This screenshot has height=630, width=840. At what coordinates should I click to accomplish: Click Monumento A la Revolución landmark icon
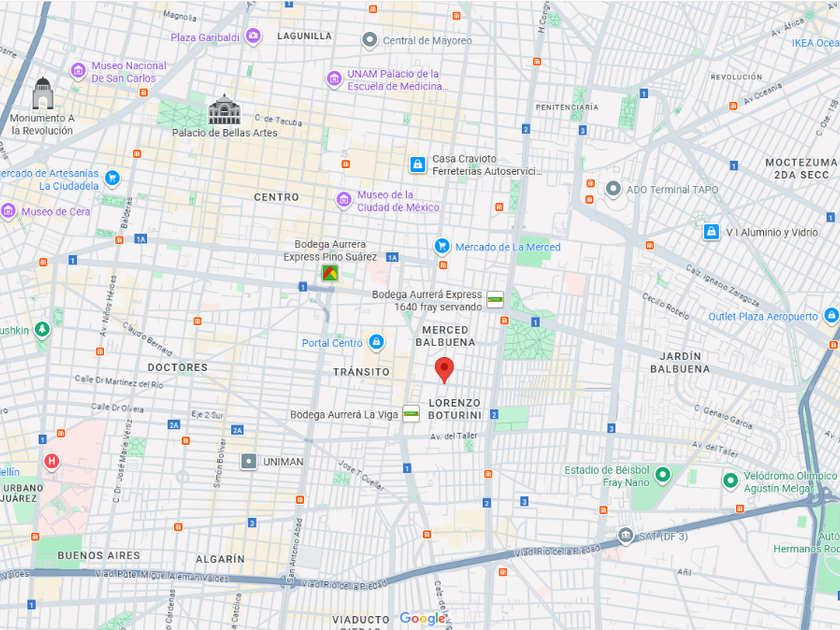[43, 93]
